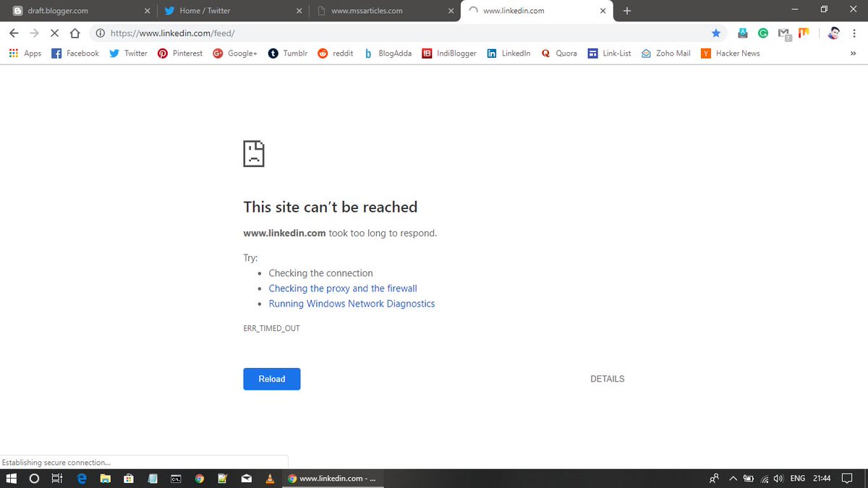Open the reddit bookmark
Image resolution: width=868 pixels, height=488 pixels.
(x=336, y=53)
